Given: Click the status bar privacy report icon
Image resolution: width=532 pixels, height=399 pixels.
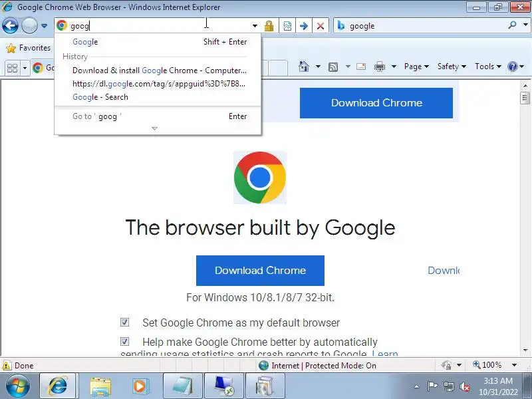Looking at the screenshot, I should click(x=446, y=365).
